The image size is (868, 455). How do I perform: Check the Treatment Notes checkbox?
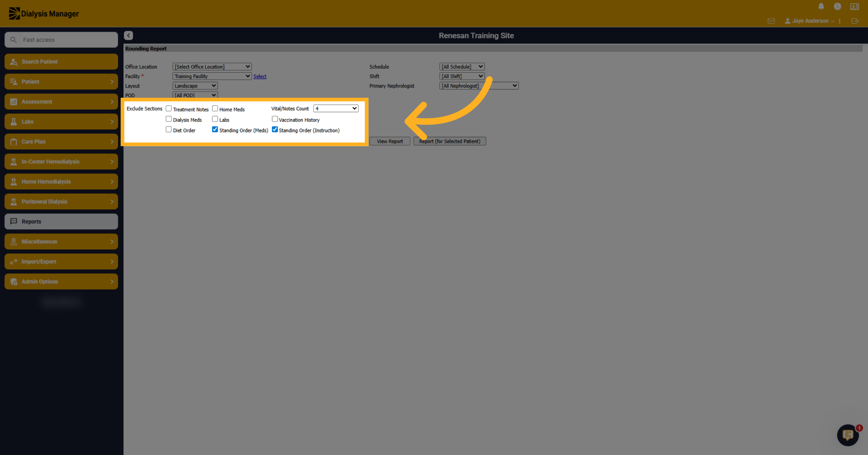[x=169, y=109]
